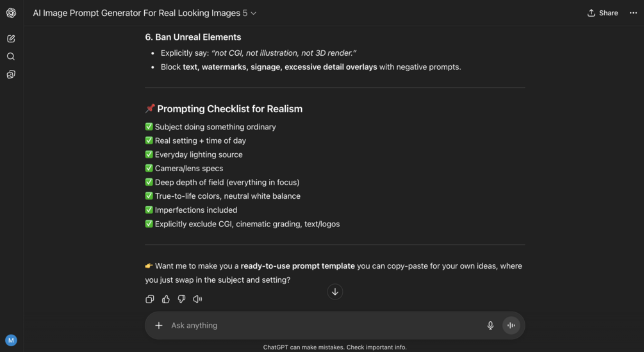Copy the response with copy icon

tap(150, 299)
